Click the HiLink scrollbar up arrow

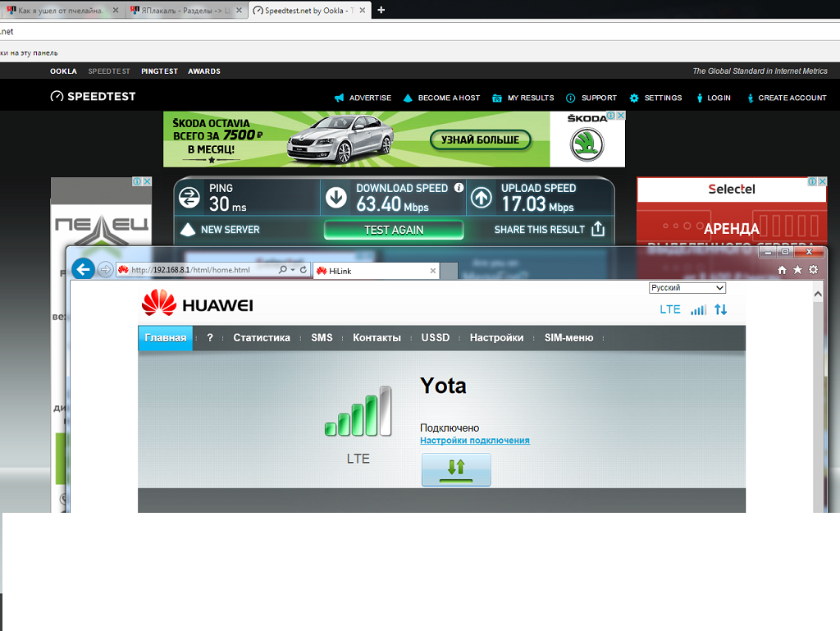[x=818, y=294]
